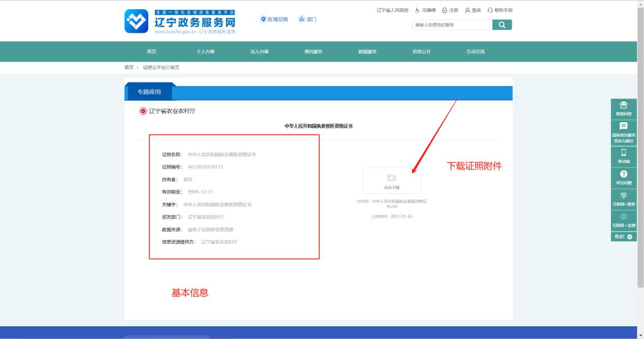Go to 法人办事 in navigation bar

(259, 51)
